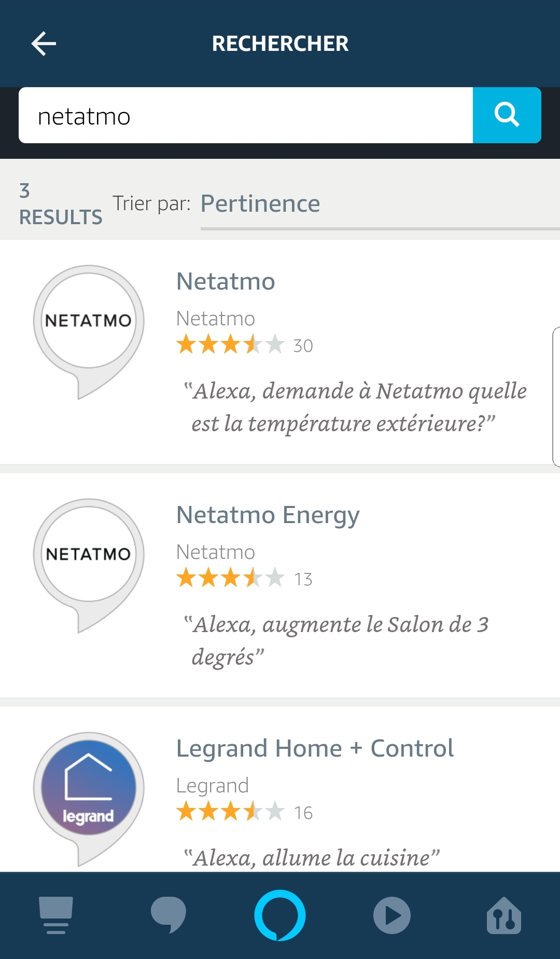Click the Netatmo Energy star rating
The height and width of the screenshot is (959, 560).
[x=231, y=578]
